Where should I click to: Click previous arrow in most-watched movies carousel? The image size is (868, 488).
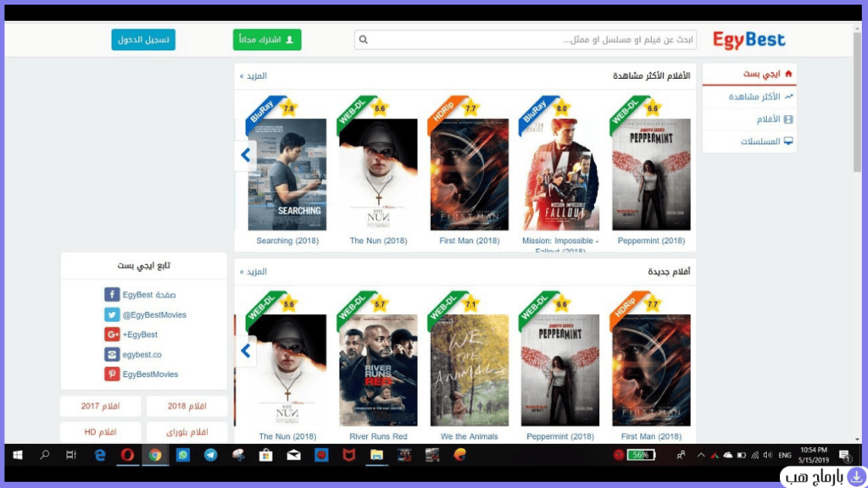pyautogui.click(x=246, y=155)
